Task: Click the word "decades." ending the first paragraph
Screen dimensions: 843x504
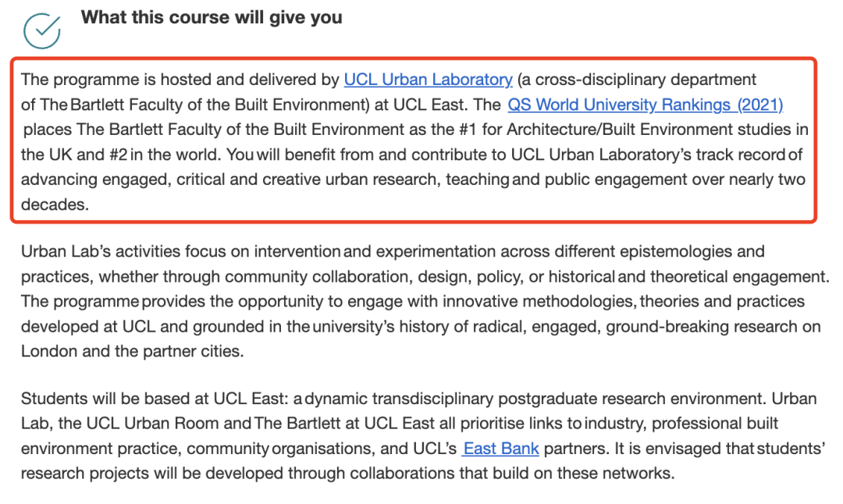Action: 55,204
